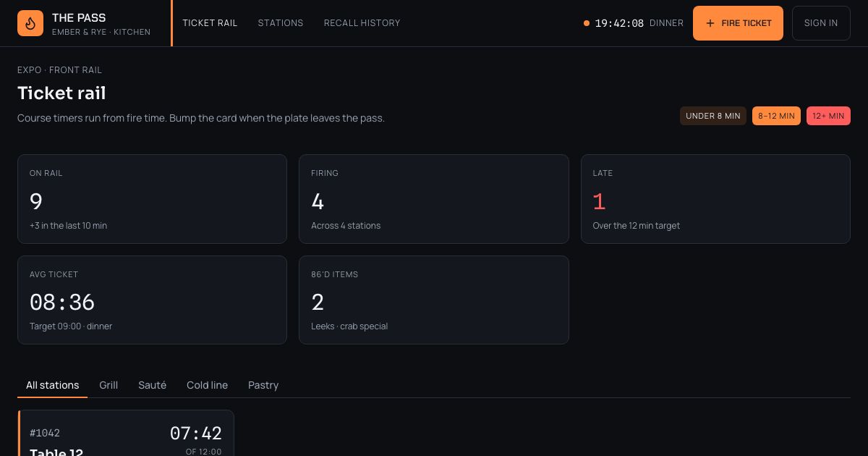The image size is (868, 456).
Task: Click the +3 in the last 10 min text
Action: pyautogui.click(x=68, y=226)
